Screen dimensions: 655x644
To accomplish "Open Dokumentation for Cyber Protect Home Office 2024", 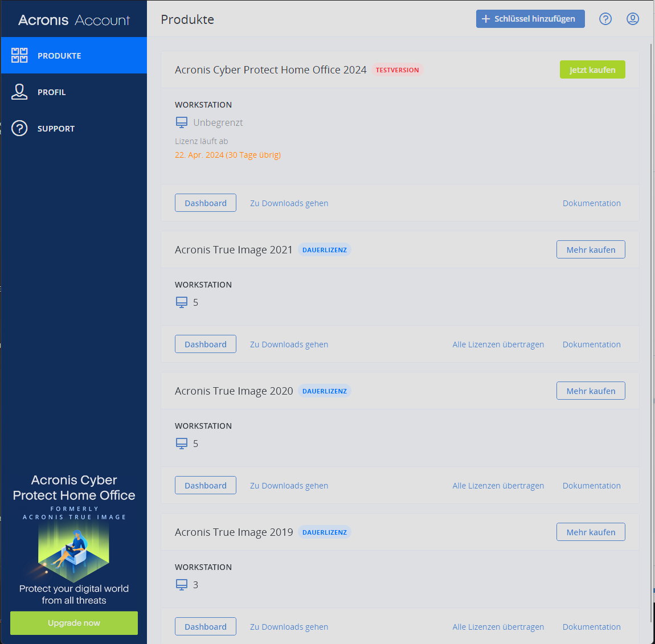I will (592, 203).
